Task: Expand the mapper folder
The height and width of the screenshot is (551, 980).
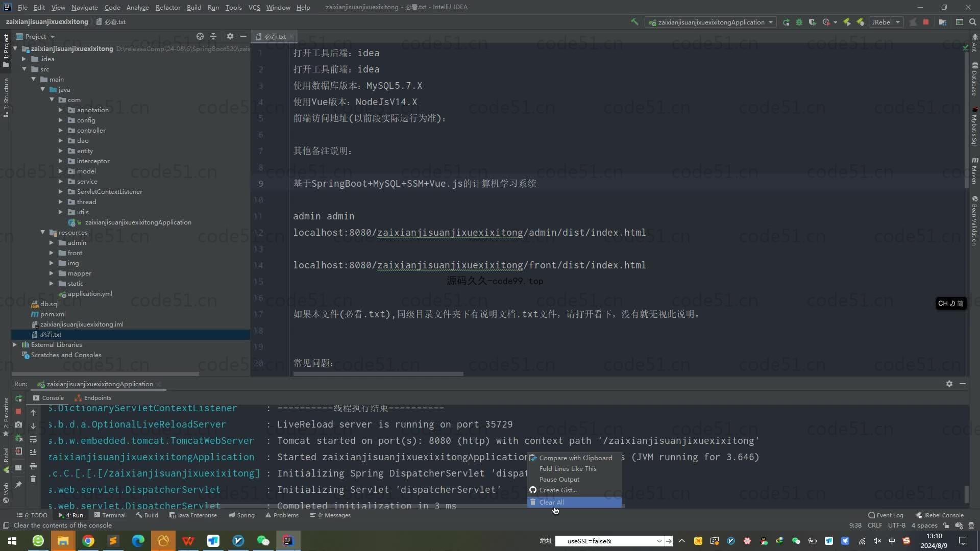Action: [x=52, y=273]
